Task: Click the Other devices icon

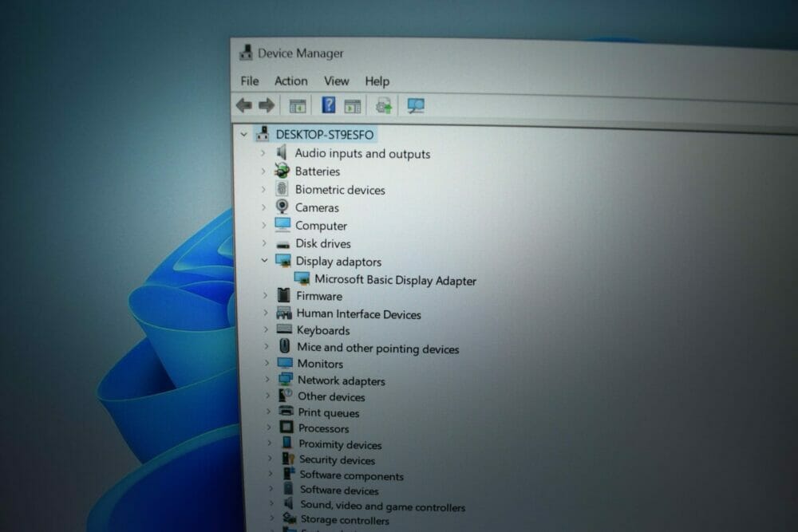Action: [286, 395]
